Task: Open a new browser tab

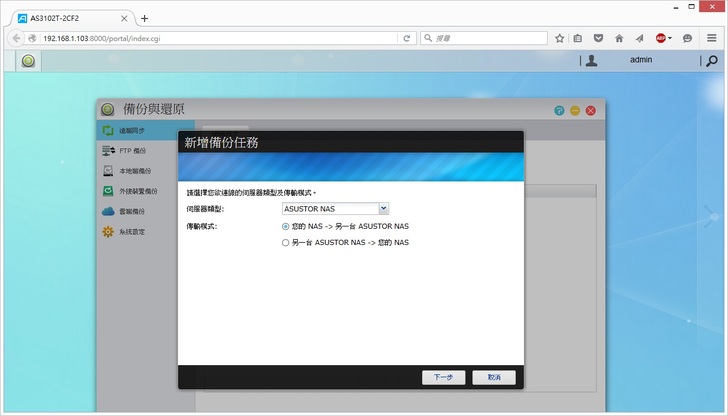Action: click(x=144, y=18)
